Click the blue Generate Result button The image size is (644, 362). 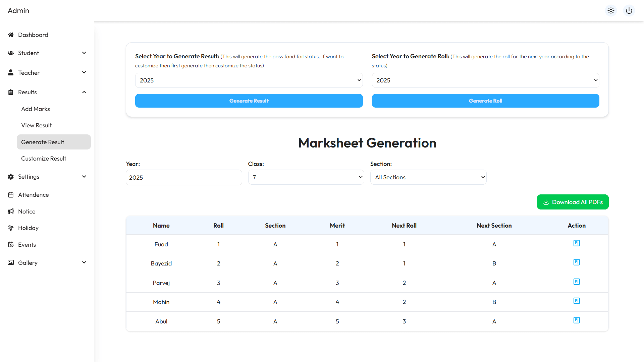pos(249,101)
